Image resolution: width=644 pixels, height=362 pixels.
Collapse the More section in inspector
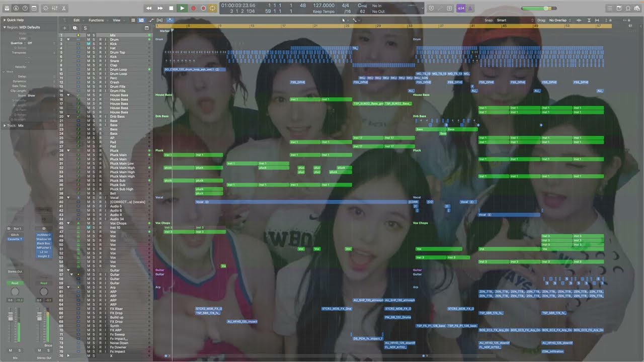point(5,72)
